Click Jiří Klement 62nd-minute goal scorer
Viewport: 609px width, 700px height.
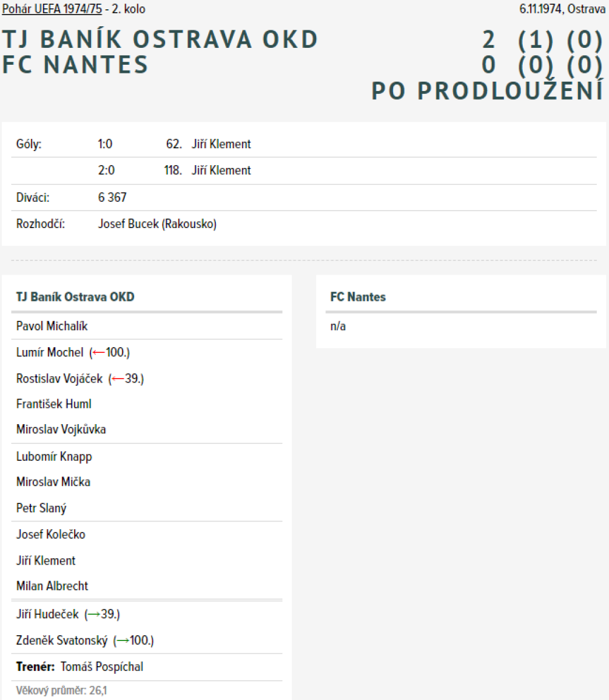(221, 144)
